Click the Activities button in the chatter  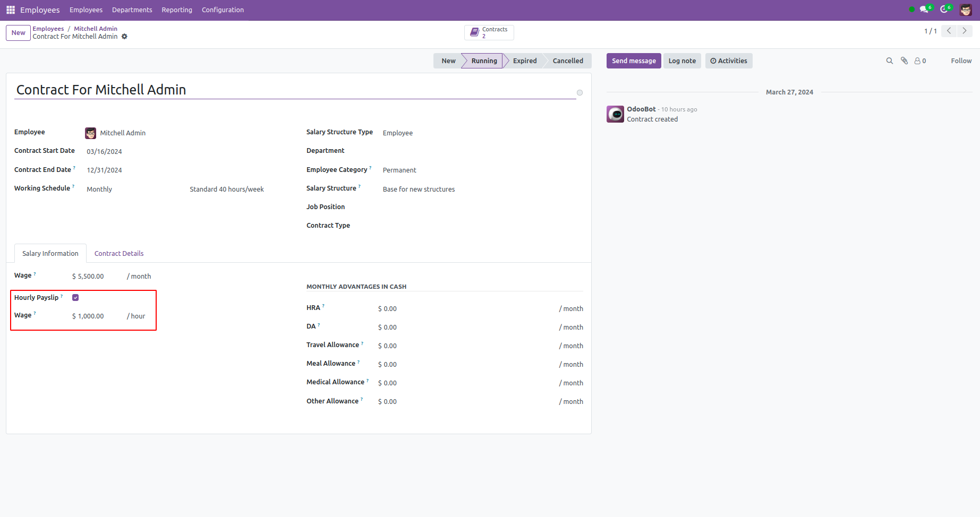[x=729, y=61]
